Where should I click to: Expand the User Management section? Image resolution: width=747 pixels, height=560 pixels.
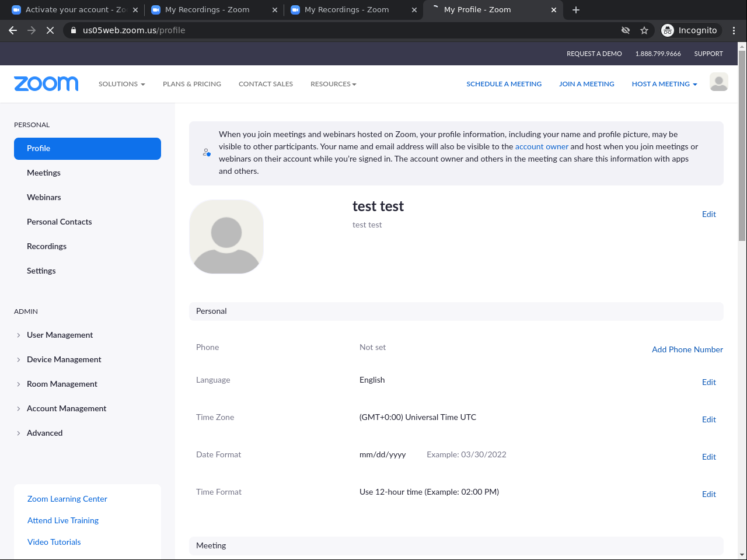(60, 335)
